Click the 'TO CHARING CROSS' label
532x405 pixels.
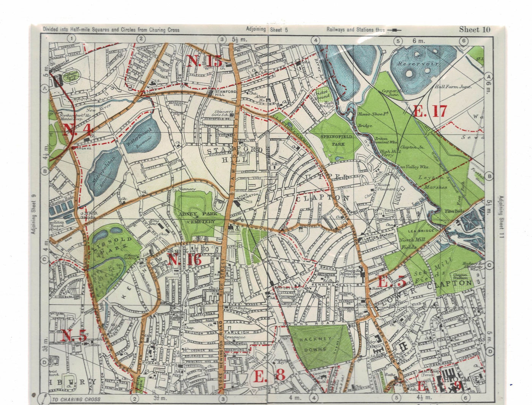pos(76,399)
